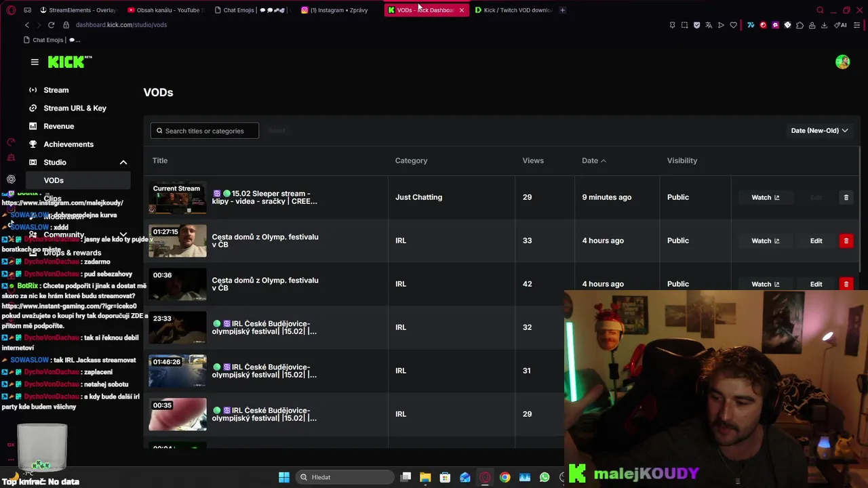Click the heart bookmark icon in address bar
This screenshot has height=488, width=868.
733,25
